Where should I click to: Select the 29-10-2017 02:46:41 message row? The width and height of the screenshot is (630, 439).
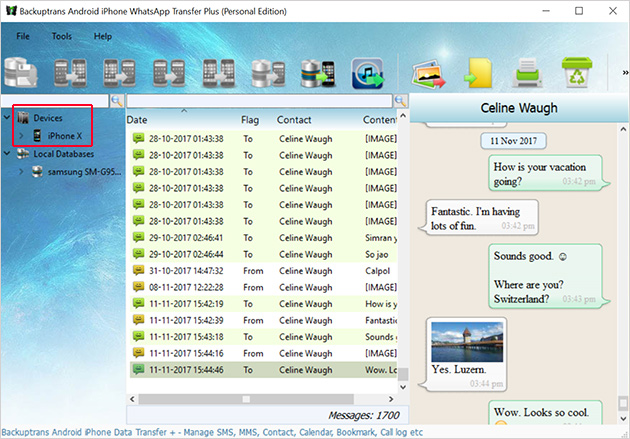tap(264, 238)
